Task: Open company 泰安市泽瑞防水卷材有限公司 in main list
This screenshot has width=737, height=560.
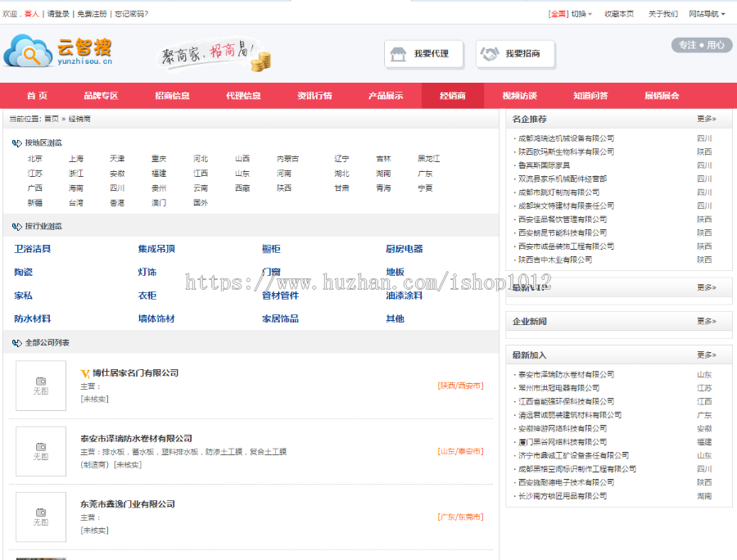Action: [136, 439]
